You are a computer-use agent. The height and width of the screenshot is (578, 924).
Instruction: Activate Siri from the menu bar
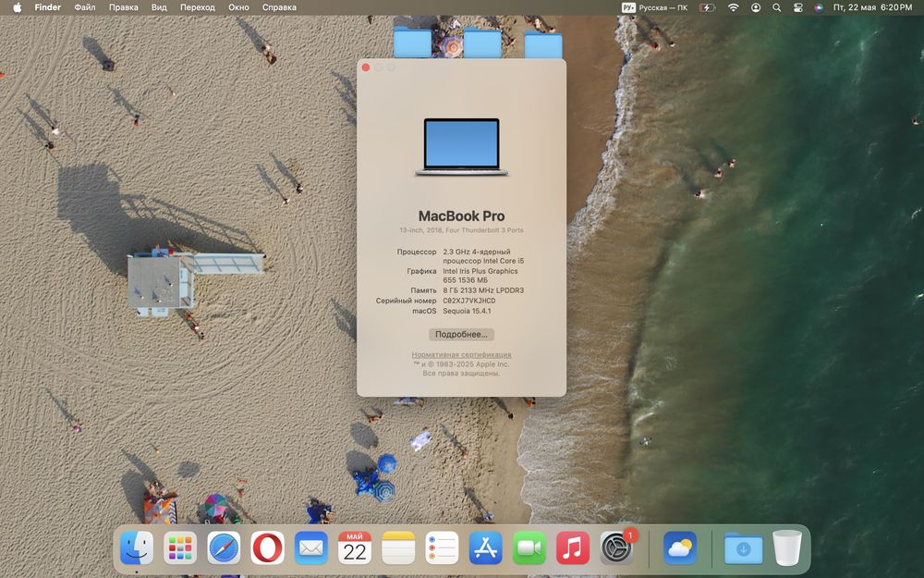(819, 7)
